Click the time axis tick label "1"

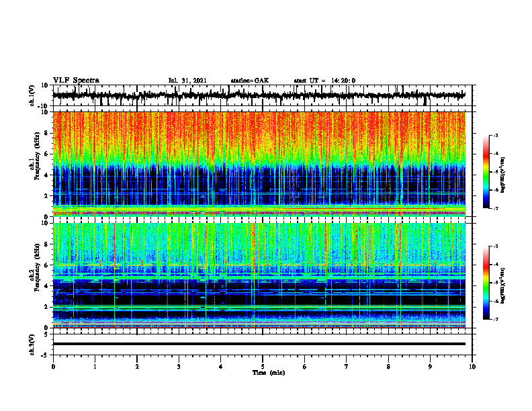coord(95,367)
